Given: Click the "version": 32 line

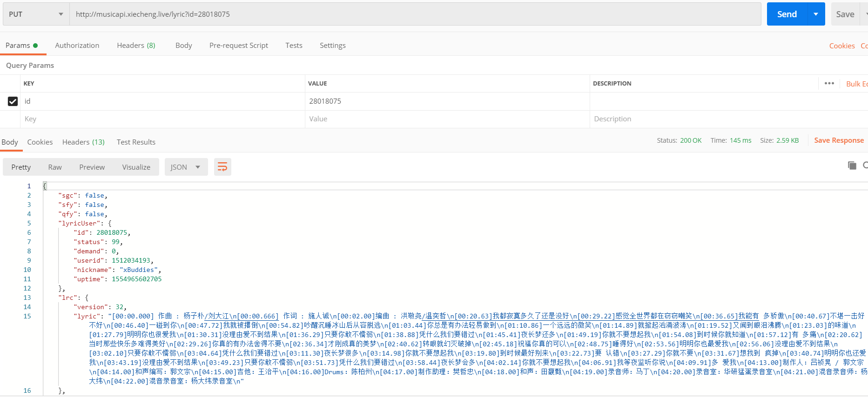Looking at the screenshot, I should click(x=100, y=307).
